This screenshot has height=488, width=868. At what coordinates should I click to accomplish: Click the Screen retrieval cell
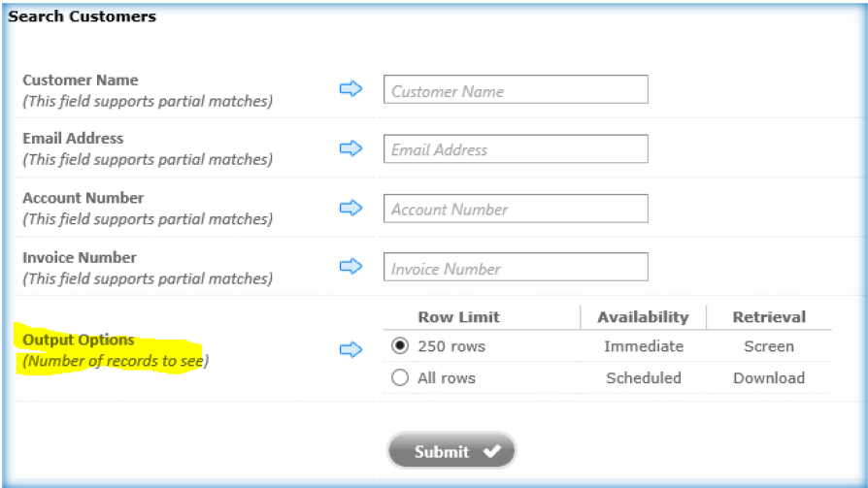click(x=769, y=346)
